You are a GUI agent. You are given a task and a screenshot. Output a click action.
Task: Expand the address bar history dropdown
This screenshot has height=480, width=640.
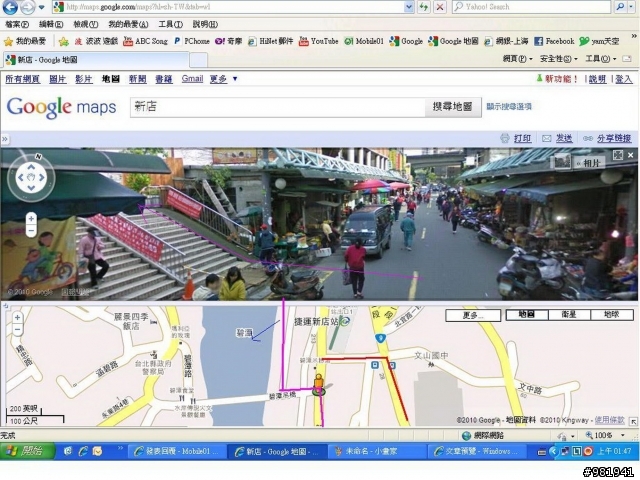coord(409,7)
